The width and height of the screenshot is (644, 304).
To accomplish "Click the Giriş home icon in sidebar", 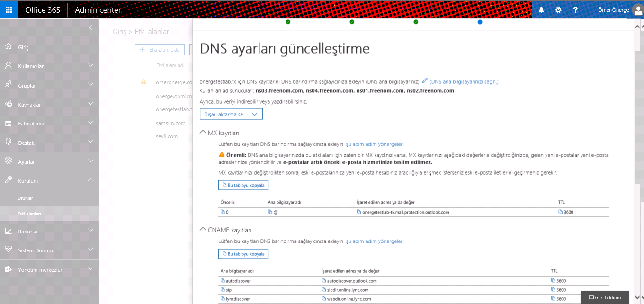I will (8, 47).
